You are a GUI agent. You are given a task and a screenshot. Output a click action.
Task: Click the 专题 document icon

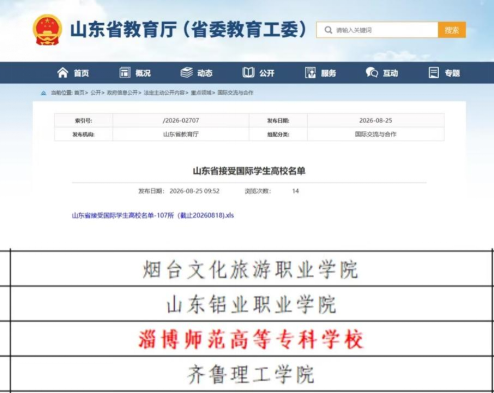pos(434,73)
